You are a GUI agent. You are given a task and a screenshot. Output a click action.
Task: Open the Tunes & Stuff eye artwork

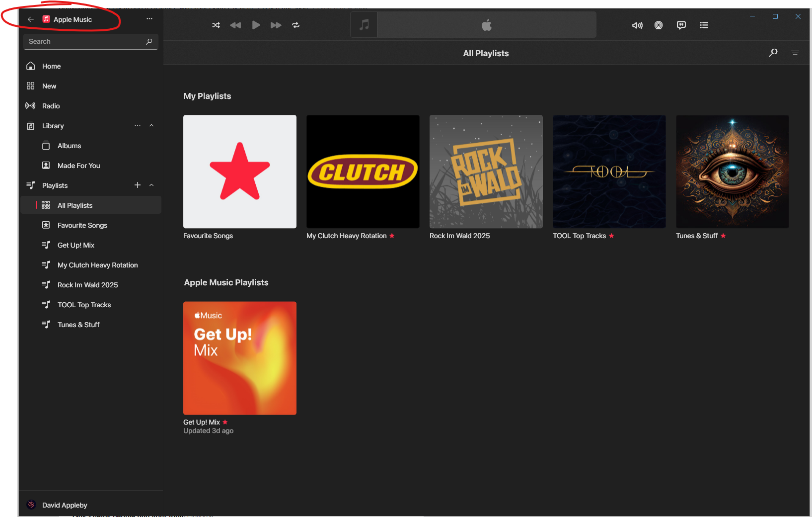pos(733,172)
